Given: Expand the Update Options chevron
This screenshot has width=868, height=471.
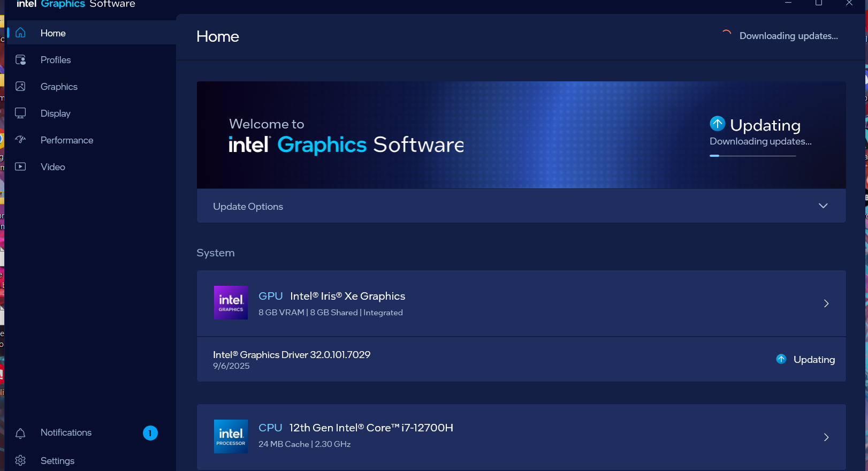Looking at the screenshot, I should click(x=823, y=206).
